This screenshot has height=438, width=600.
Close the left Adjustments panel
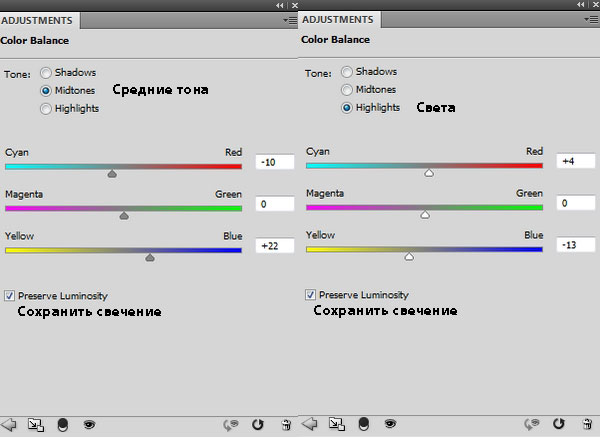point(295,5)
